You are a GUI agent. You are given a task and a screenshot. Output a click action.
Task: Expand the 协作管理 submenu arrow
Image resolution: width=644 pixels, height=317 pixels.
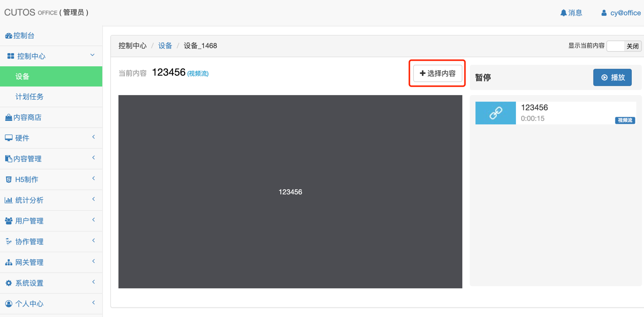(x=94, y=241)
